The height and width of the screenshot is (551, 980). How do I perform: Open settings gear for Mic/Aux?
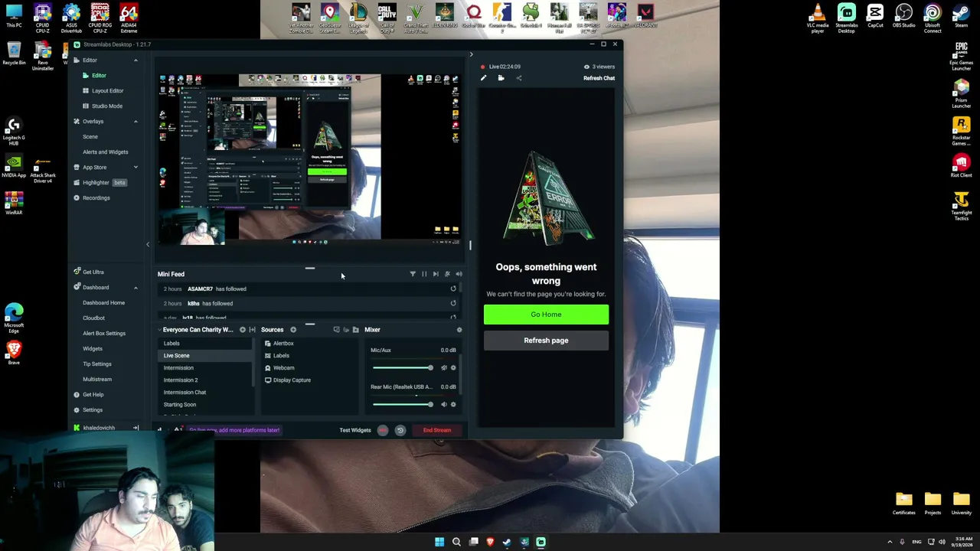point(453,368)
